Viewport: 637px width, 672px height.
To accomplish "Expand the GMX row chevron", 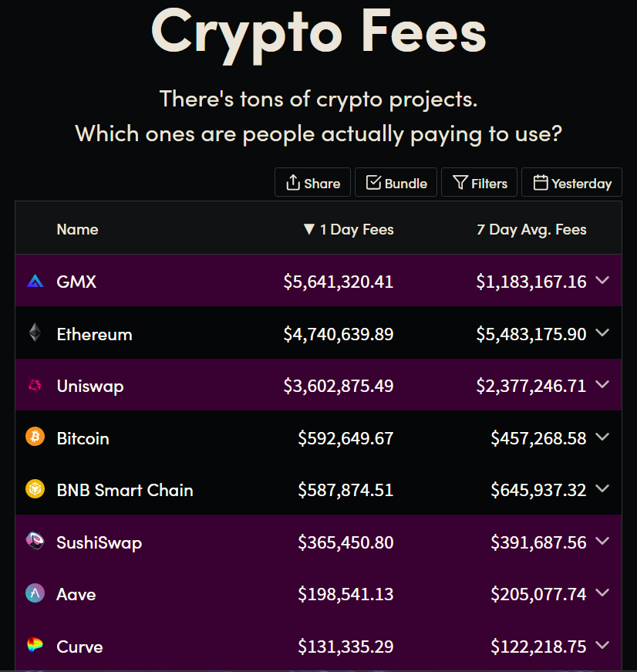I will tap(603, 281).
